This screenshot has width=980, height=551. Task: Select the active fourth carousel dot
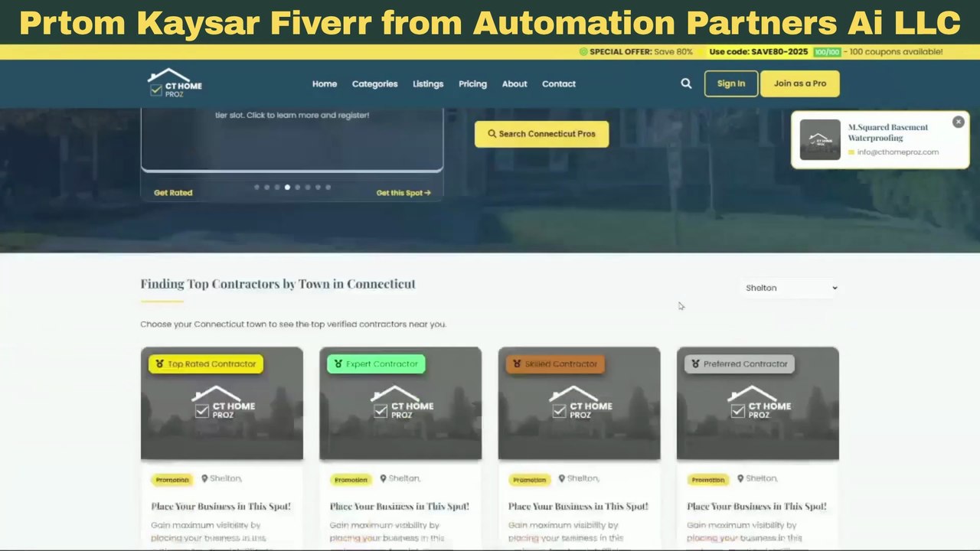(287, 187)
